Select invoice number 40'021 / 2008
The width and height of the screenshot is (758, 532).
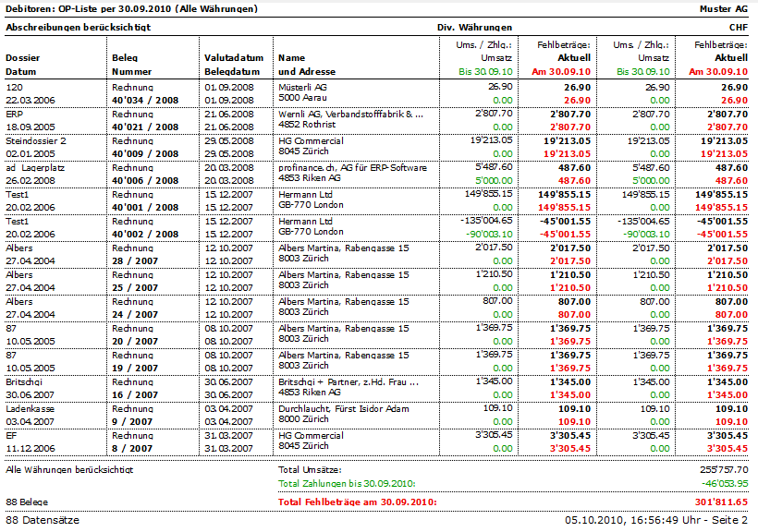pos(145,127)
